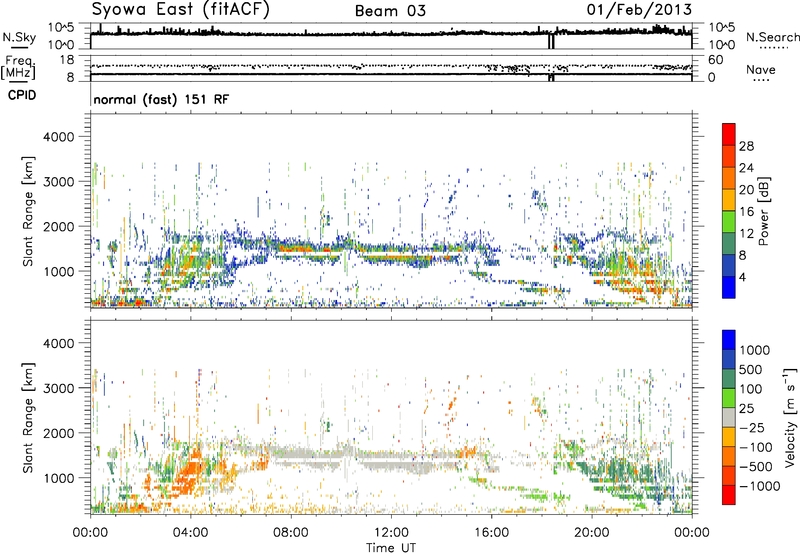
Task: Click the '28' tick on Power scale
Action: pos(746,146)
